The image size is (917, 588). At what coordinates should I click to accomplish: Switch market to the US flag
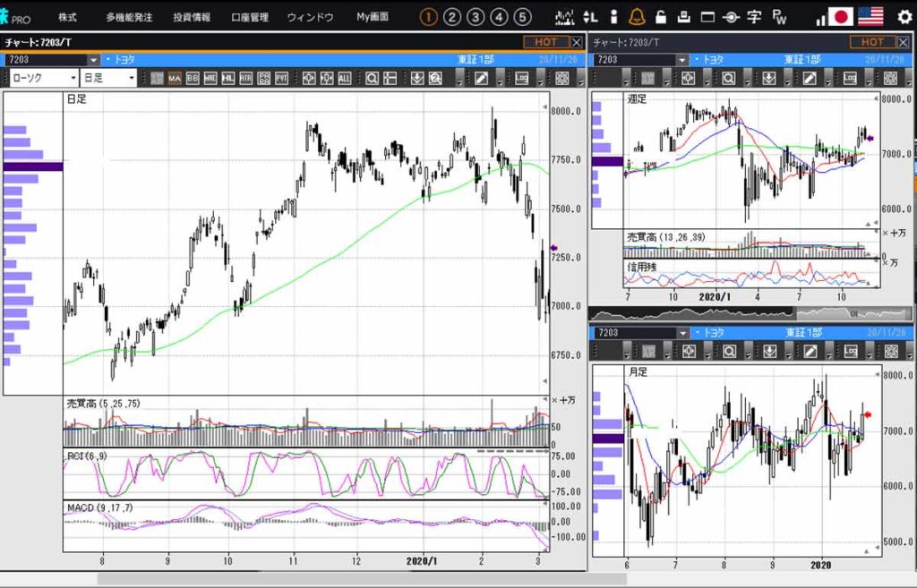[x=870, y=17]
